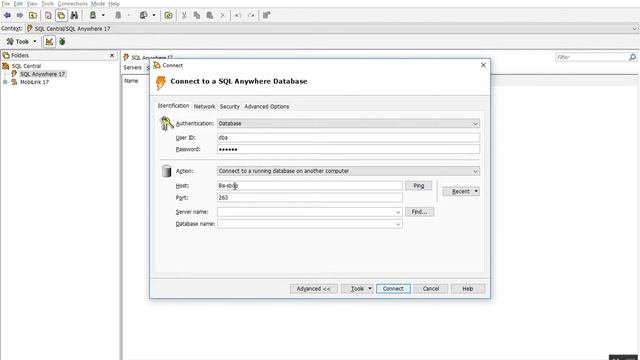Open the Recent dropdown button

tap(461, 191)
